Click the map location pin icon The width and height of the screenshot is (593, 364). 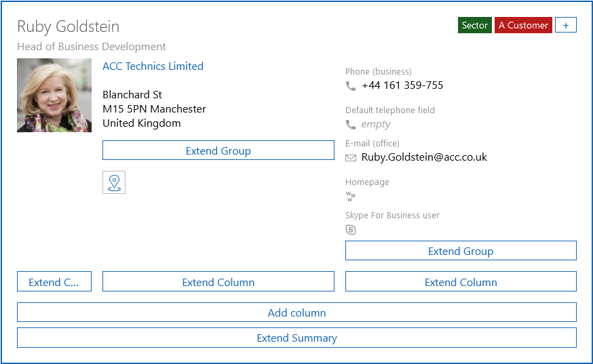coord(114,182)
